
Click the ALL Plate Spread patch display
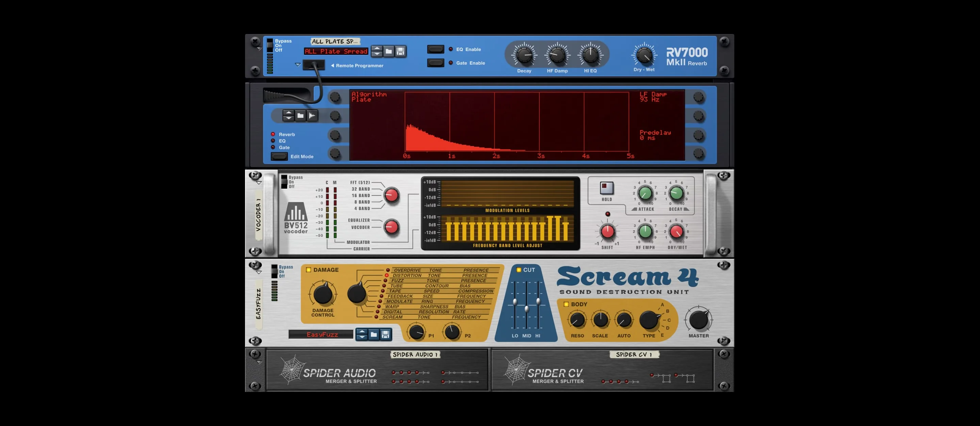[x=336, y=51]
